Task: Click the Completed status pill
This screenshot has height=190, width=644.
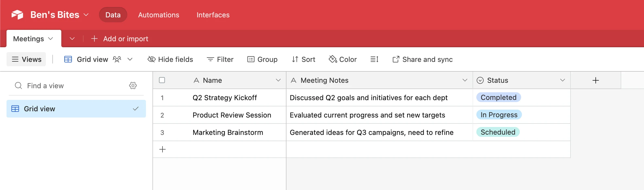Action: [x=498, y=97]
